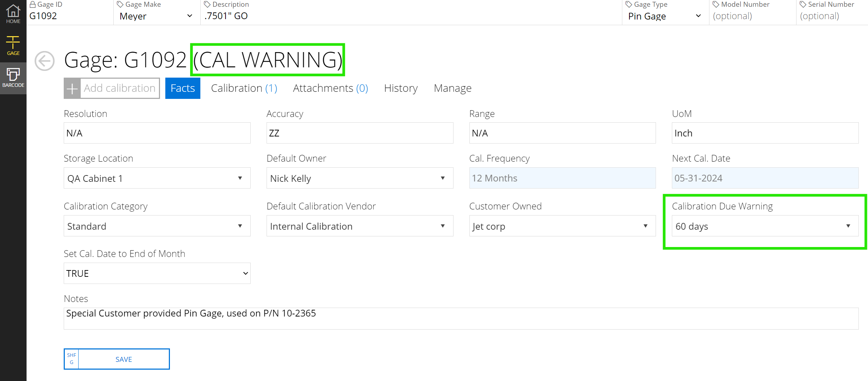
Task: Open the Gage sidebar icon
Action: coord(13,46)
